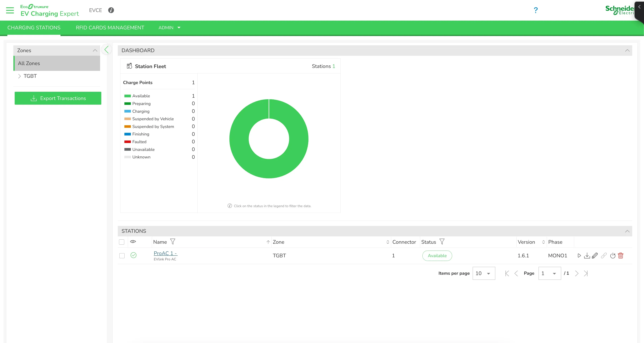644x343 pixels.
Task: Click the Connector column header
Action: click(x=404, y=242)
